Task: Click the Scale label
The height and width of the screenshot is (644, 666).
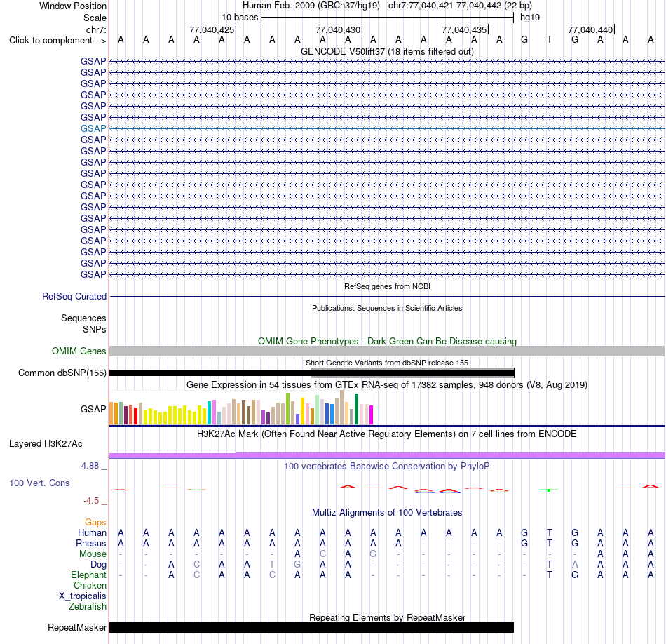Action: [x=95, y=18]
